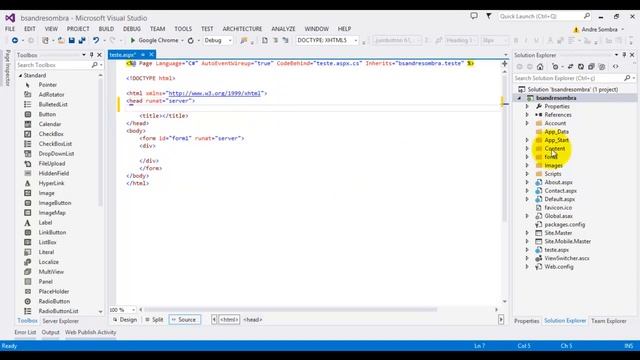The height and width of the screenshot is (360, 640).
Task: Open the Error List tab
Action: coord(25,332)
